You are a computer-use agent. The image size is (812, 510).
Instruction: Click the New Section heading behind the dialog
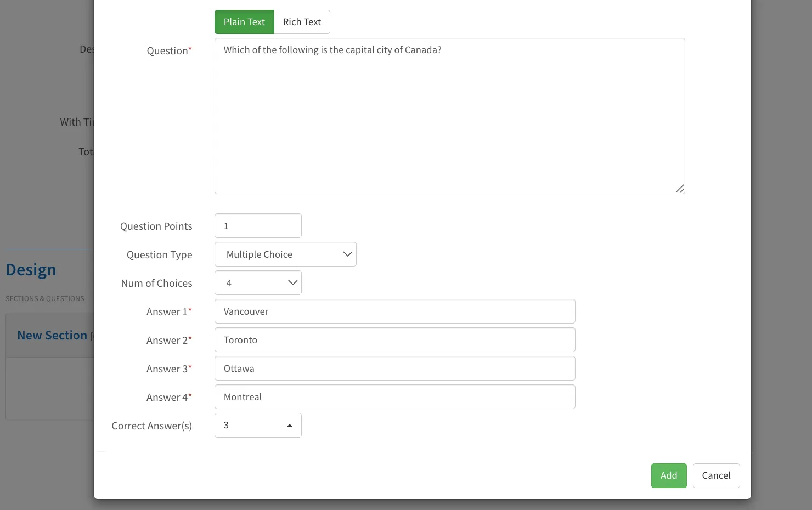[52, 335]
